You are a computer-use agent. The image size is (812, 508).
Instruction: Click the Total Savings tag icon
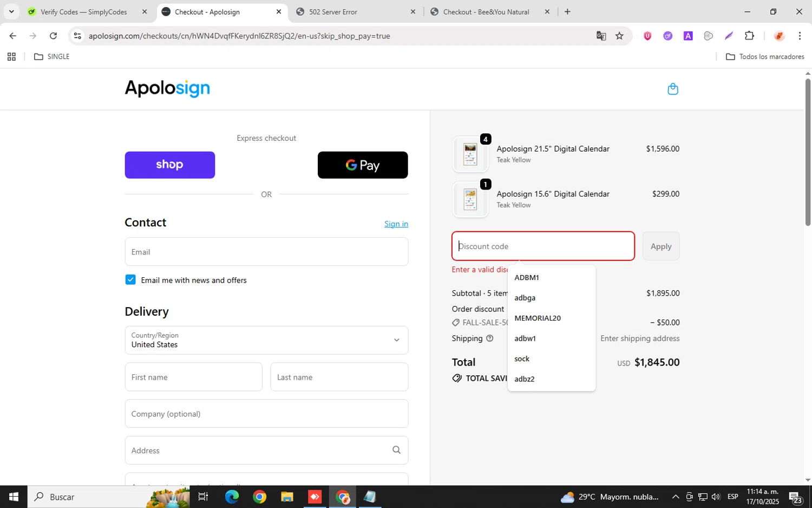pos(457,378)
